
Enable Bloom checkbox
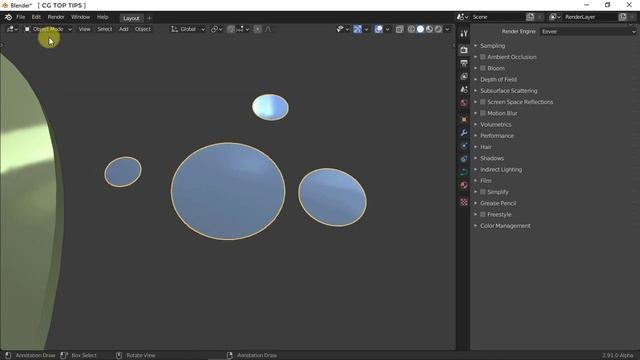(483, 68)
